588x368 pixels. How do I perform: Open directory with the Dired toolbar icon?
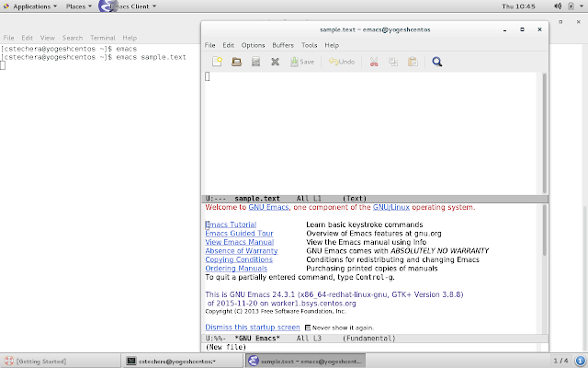[255, 62]
